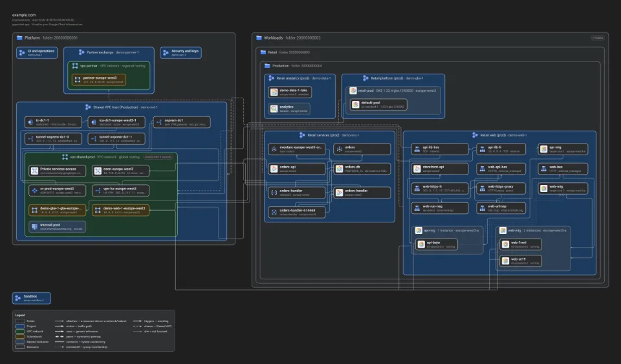
Task: Click the partner-europe-west3 subnet icon
Action: coord(78,80)
